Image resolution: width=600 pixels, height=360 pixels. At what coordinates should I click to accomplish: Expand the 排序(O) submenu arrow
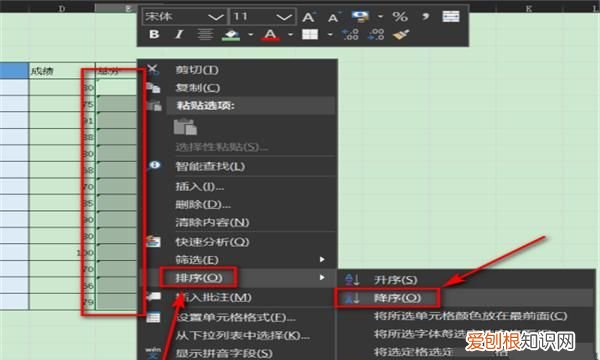click(x=322, y=277)
